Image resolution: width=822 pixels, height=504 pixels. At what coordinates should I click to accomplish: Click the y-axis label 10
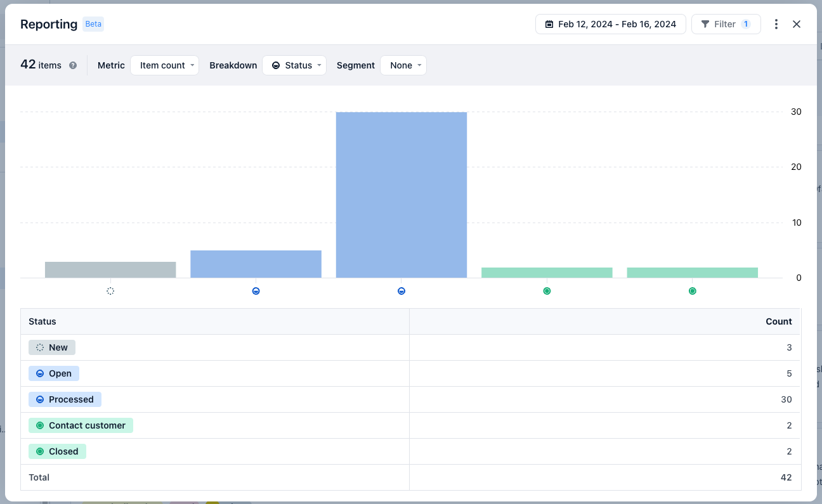coord(796,223)
